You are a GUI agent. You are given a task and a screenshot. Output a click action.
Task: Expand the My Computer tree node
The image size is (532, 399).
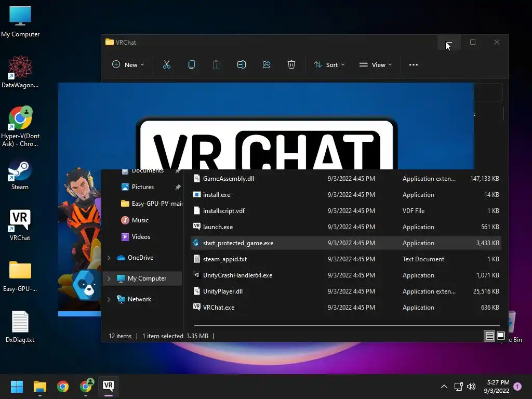(109, 278)
